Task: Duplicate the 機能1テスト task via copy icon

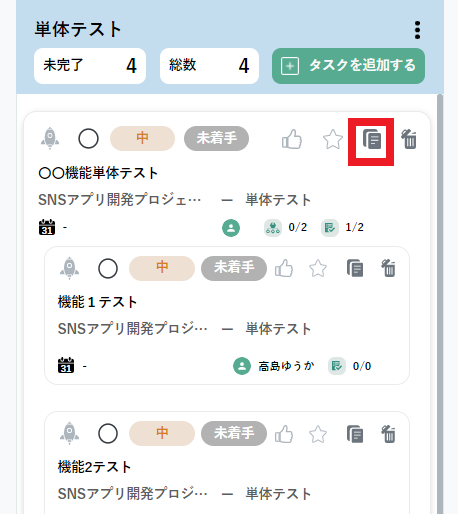Action: [355, 268]
